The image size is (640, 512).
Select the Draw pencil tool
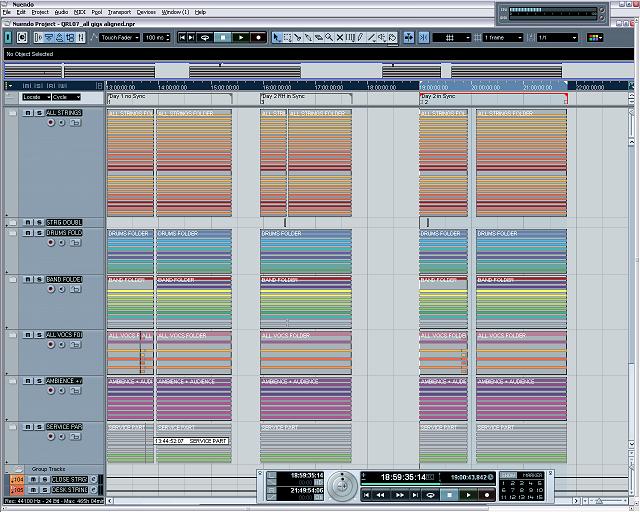(x=361, y=38)
